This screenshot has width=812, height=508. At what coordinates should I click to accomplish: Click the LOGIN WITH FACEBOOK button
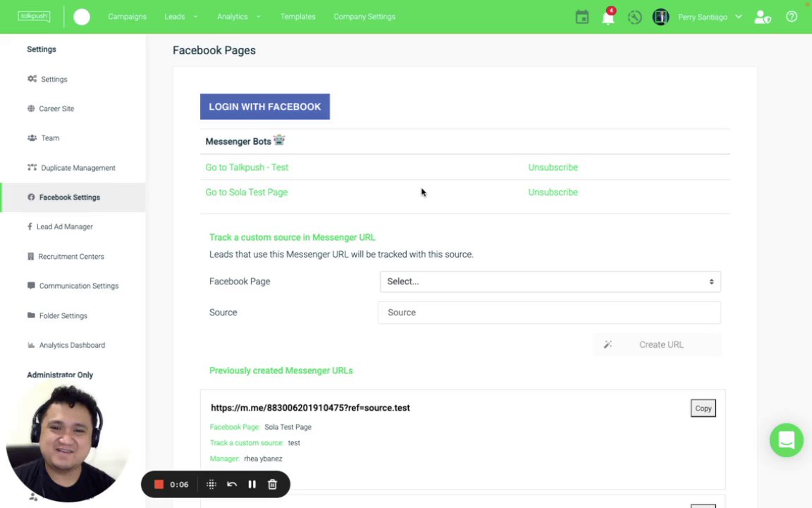(264, 107)
